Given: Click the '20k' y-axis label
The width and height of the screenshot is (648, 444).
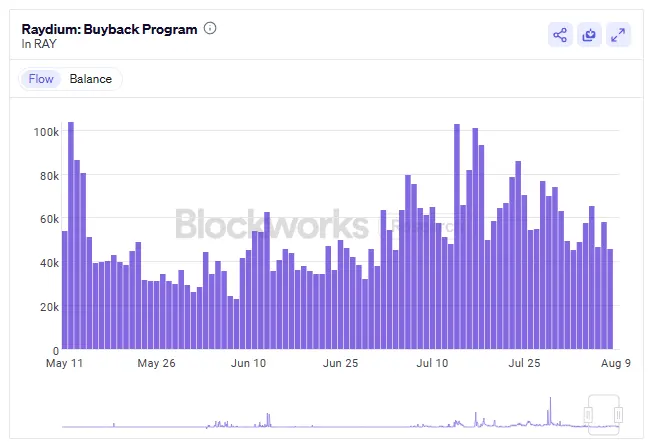Looking at the screenshot, I should click(50, 307).
